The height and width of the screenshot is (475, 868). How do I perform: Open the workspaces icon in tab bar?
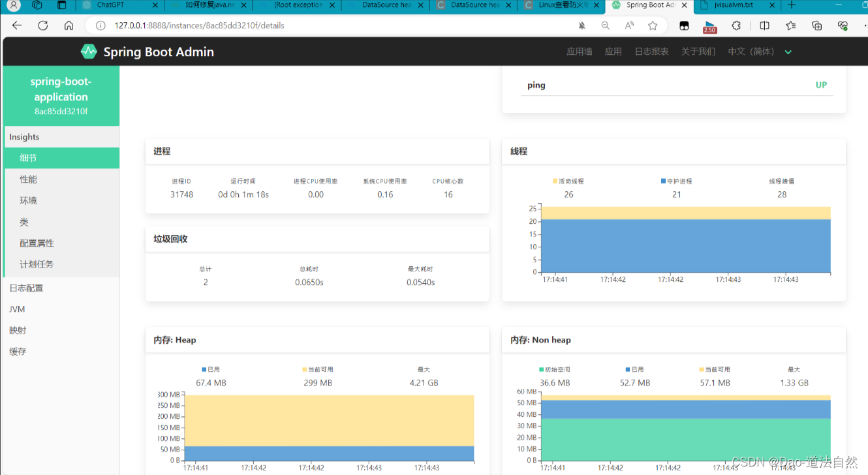click(37, 5)
